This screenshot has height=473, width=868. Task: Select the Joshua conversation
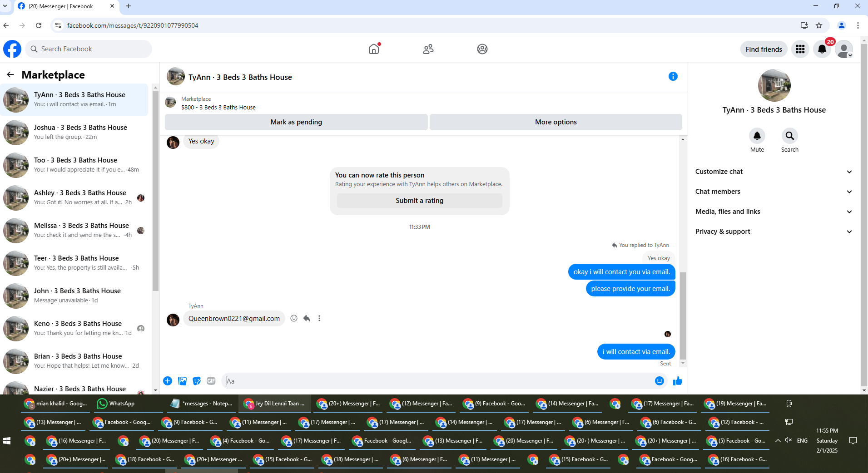(x=74, y=132)
